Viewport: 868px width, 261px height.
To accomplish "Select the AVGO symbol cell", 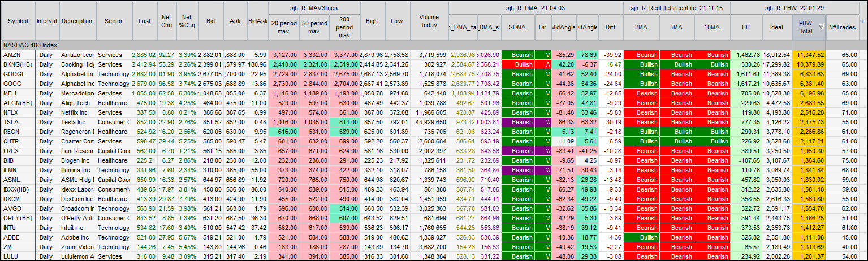I will [19, 208].
